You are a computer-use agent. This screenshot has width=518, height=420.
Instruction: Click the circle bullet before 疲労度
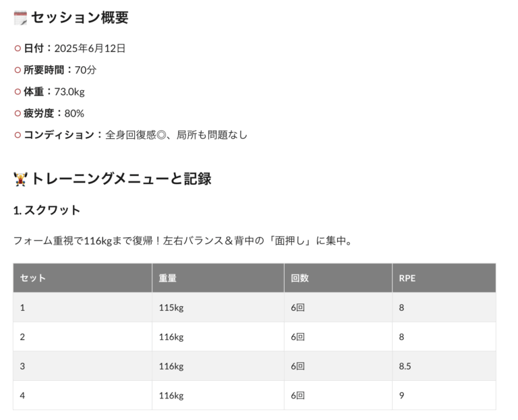click(18, 113)
